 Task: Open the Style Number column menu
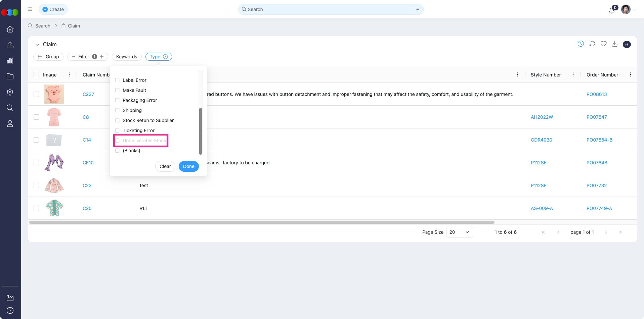coord(573,75)
